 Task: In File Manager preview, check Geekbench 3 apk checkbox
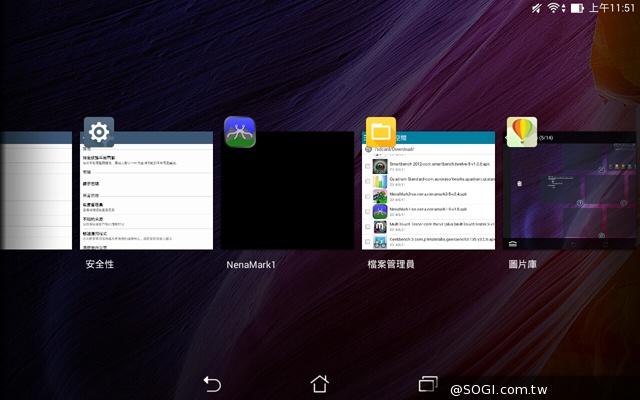[368, 242]
